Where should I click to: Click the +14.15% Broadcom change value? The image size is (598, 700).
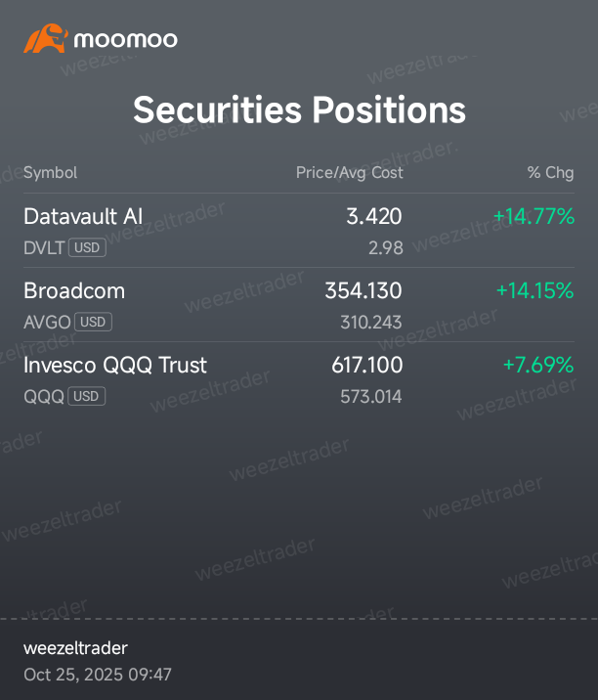[x=535, y=290]
